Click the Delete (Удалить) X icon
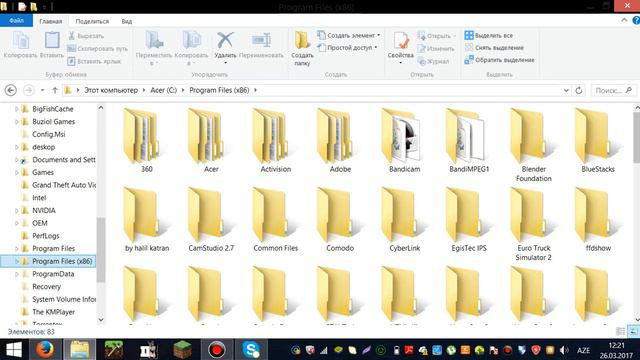The height and width of the screenshot is (360, 640). [x=225, y=40]
